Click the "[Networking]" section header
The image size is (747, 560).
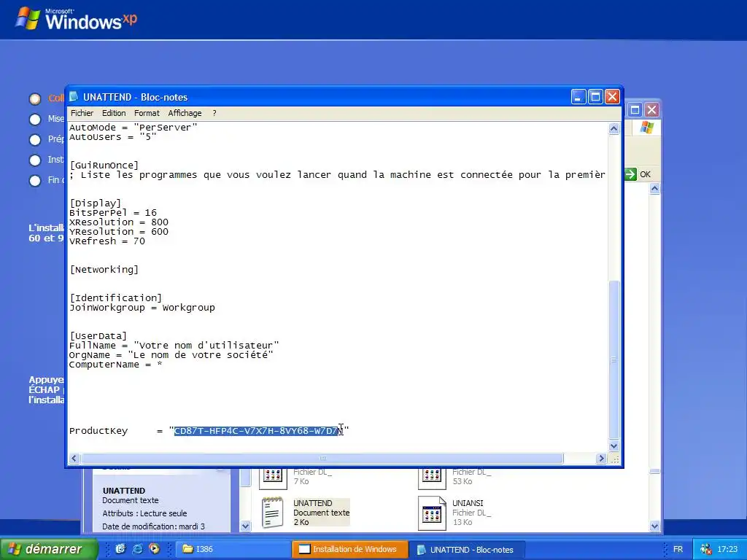104,270
